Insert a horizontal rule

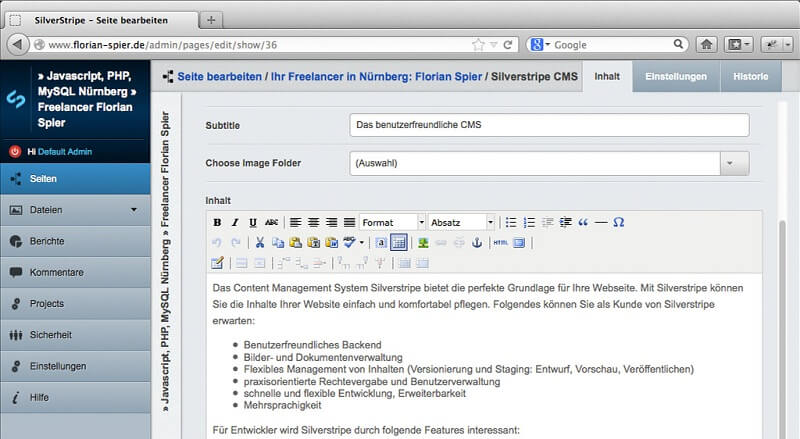pos(601,223)
